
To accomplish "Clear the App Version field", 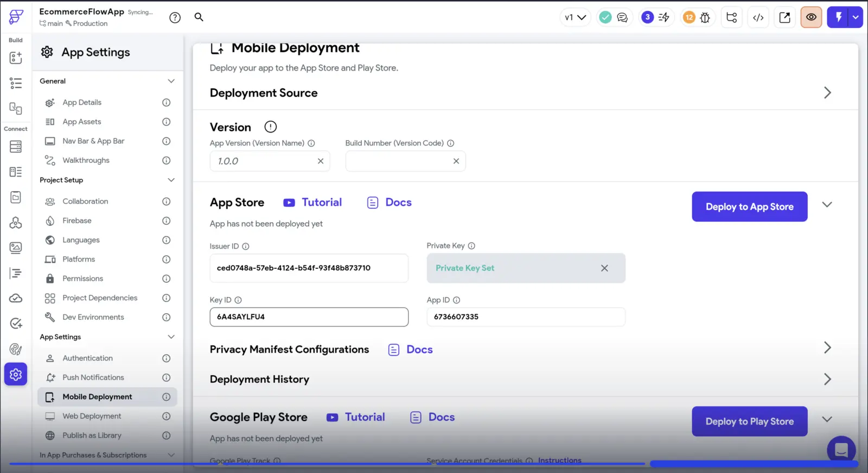I will click(x=321, y=161).
